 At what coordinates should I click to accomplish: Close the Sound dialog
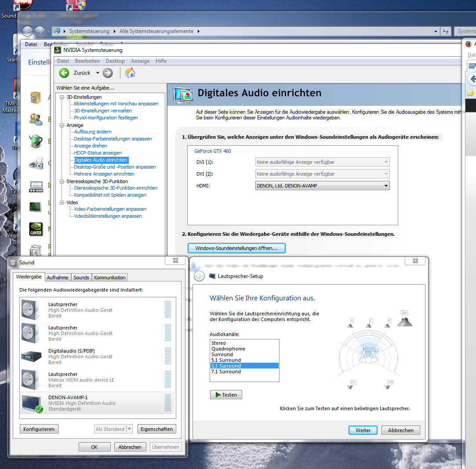pos(175,260)
